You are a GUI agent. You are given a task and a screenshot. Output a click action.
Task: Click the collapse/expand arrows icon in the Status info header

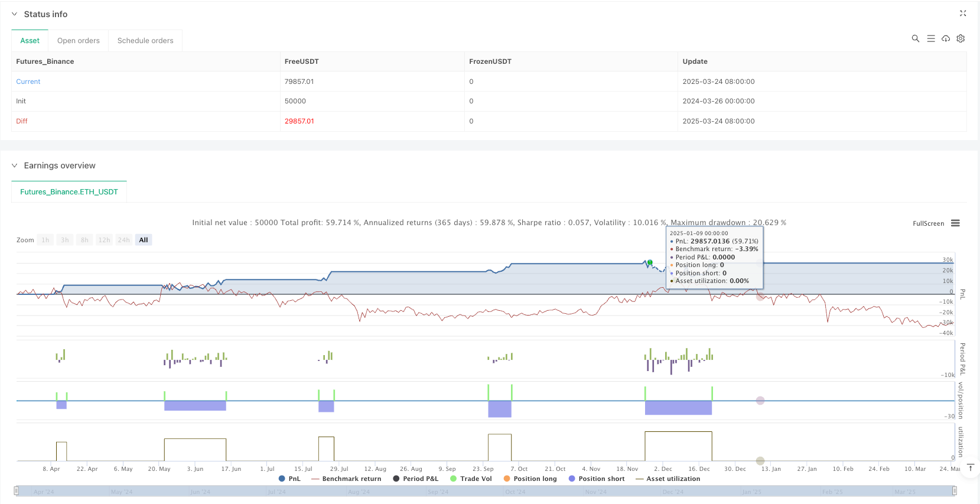(963, 13)
